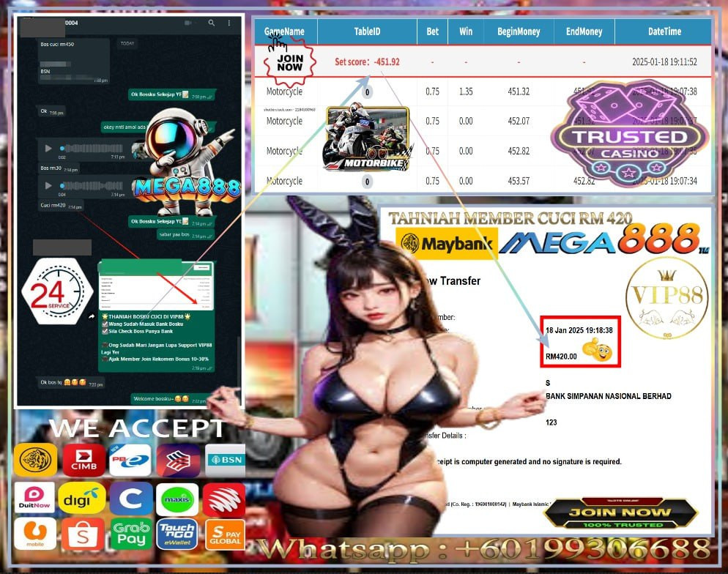The height and width of the screenshot is (574, 728).
Task: Click 'BANK SIMPANAN NASIONAL BERHAD' on receipt
Action: click(609, 396)
